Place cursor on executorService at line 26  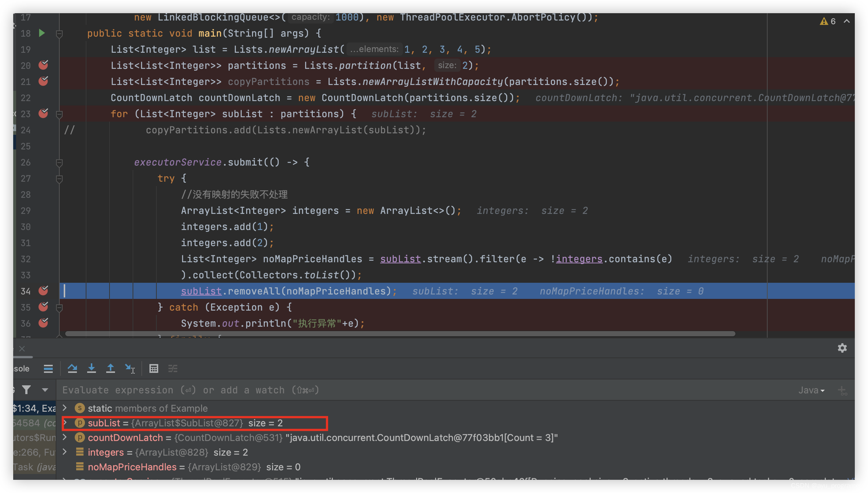point(178,162)
